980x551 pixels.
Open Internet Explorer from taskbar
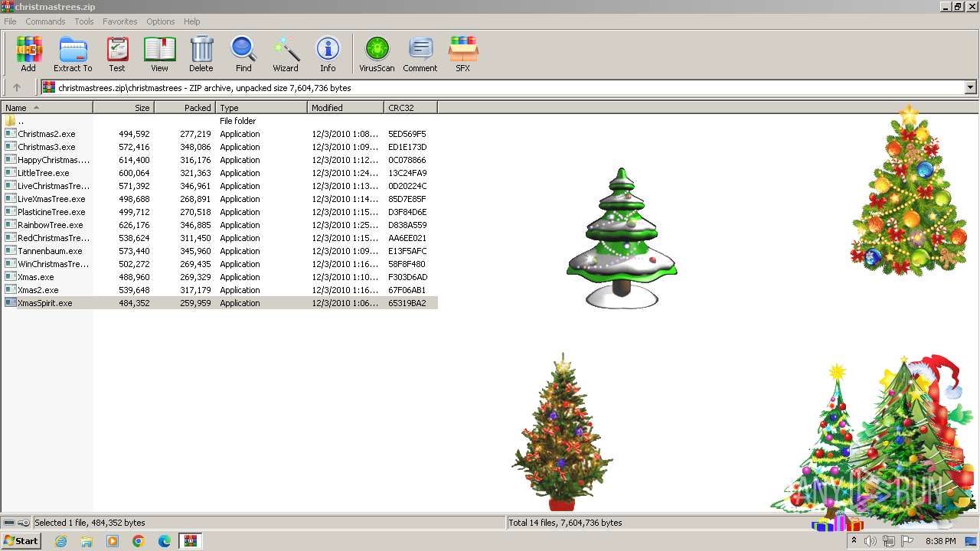pyautogui.click(x=60, y=541)
